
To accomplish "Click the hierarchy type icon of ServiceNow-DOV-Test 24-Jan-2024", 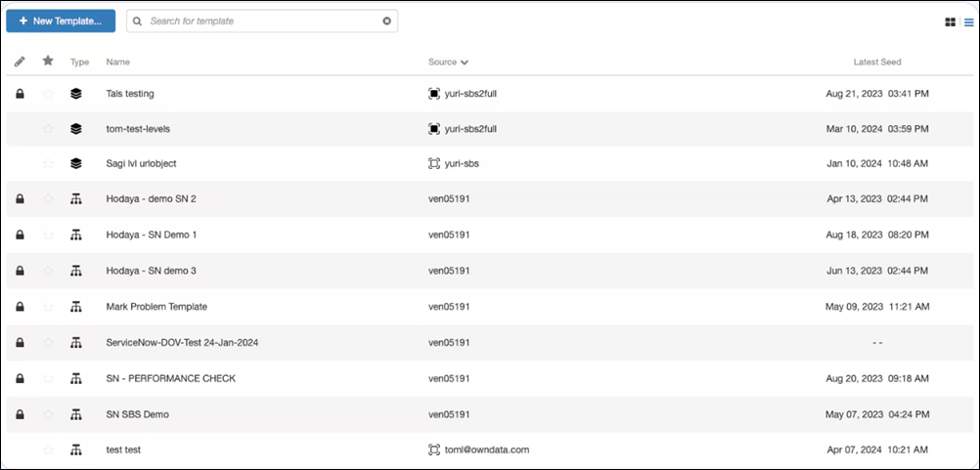I will point(76,342).
